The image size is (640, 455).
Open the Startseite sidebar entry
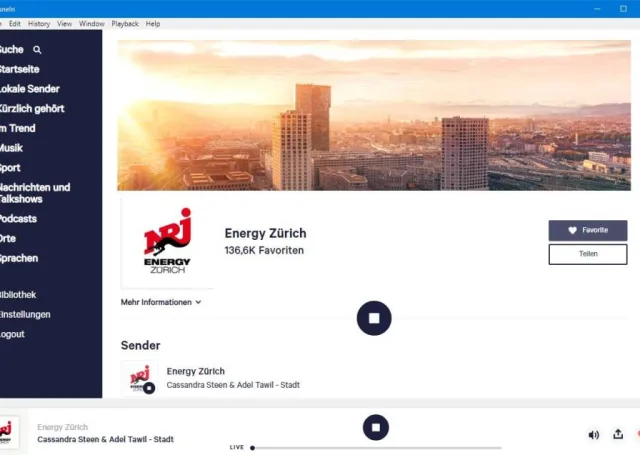pyautogui.click(x=19, y=69)
